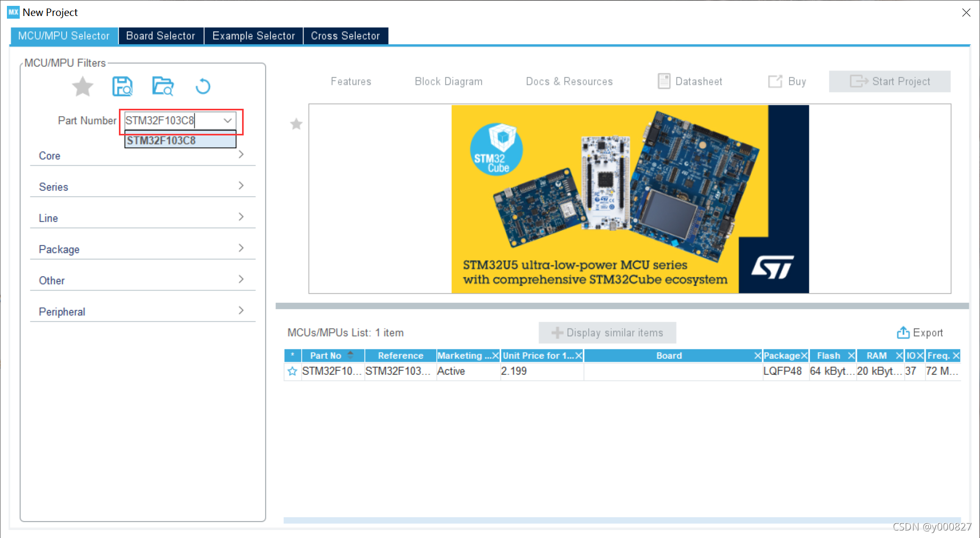980x538 pixels.
Task: Click the STM32U5 promotional banner image
Action: pyautogui.click(x=630, y=199)
